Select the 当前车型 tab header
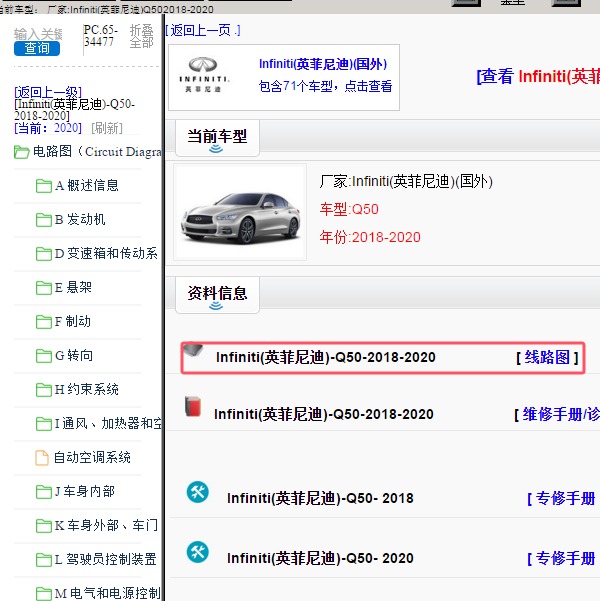600x601 pixels. [217, 138]
